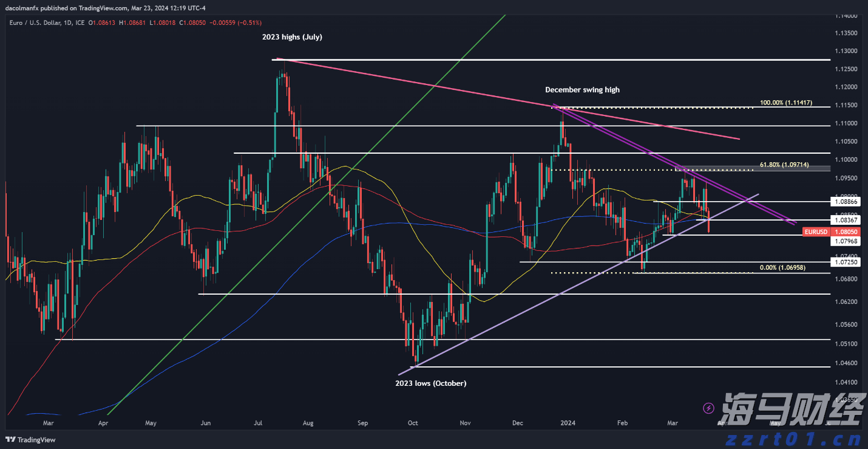Click the 0.00% (1.06958) Fibonacci label
Screen dimensions: 868x449
click(x=782, y=267)
